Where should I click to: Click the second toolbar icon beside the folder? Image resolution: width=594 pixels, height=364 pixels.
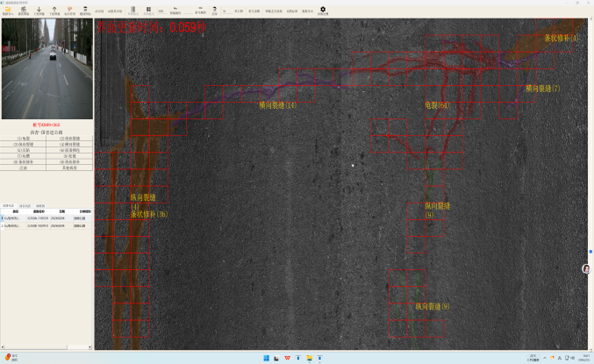(x=23, y=10)
